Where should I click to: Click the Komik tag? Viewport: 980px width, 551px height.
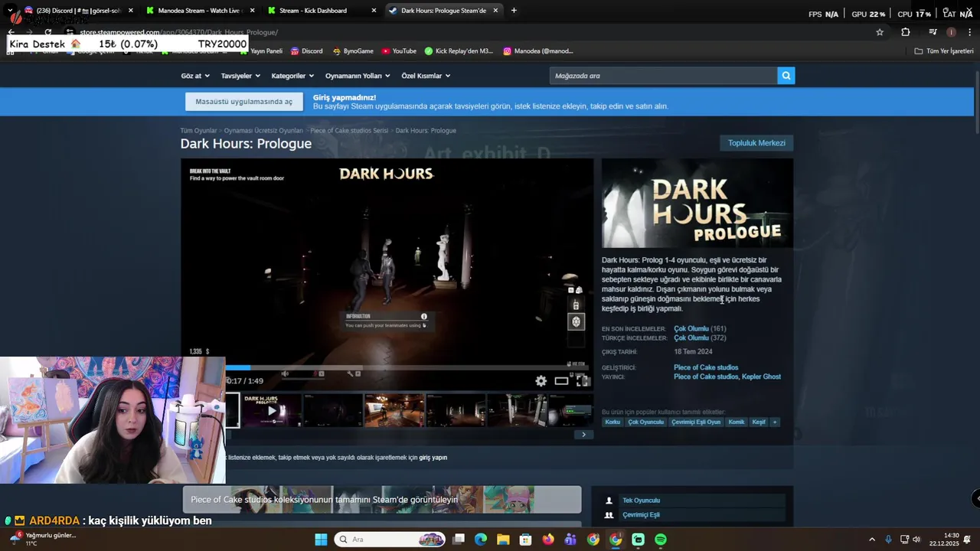(737, 422)
